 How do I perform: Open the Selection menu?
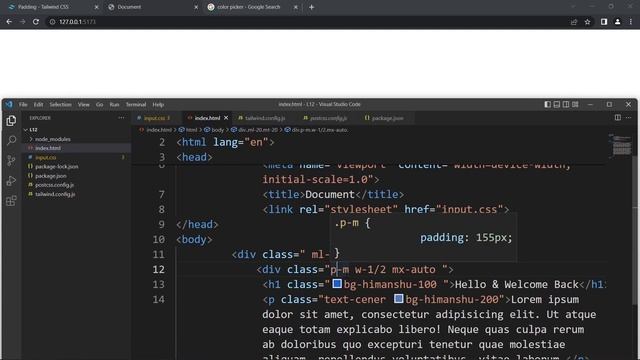[x=60, y=104]
